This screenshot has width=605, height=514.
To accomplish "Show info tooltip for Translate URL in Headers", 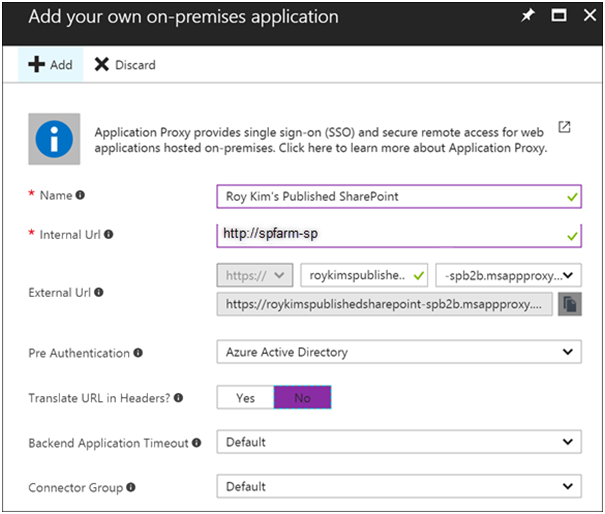I will click(x=178, y=397).
